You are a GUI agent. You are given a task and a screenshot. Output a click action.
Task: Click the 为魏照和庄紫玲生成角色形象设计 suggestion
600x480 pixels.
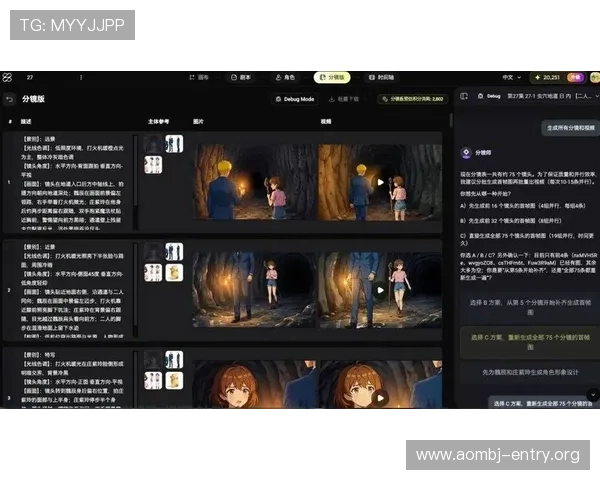coord(529,372)
